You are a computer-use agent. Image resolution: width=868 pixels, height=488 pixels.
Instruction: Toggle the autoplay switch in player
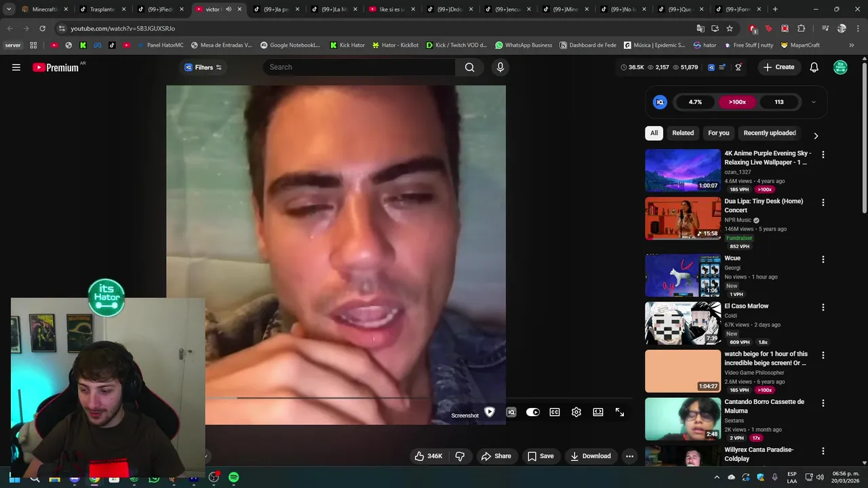pyautogui.click(x=533, y=412)
